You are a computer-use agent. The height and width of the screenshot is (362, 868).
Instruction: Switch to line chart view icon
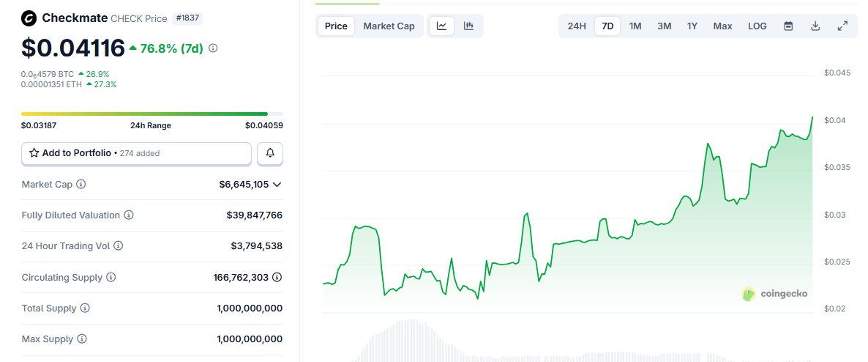(442, 26)
